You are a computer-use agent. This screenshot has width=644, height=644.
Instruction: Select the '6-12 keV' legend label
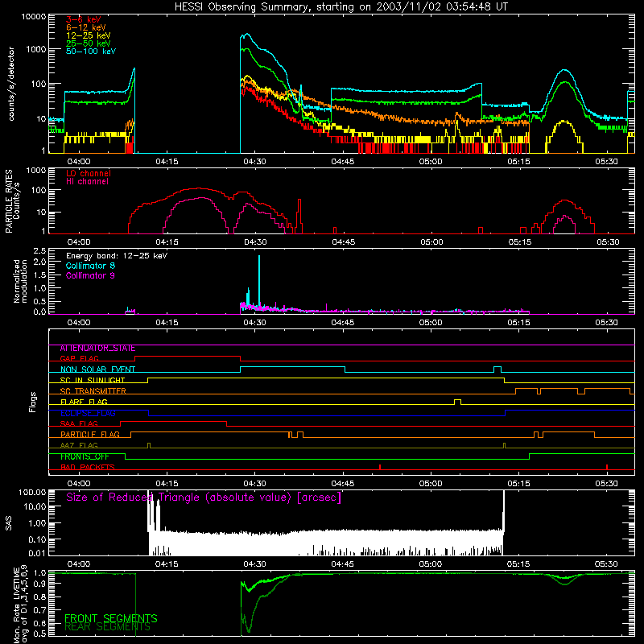(x=86, y=27)
